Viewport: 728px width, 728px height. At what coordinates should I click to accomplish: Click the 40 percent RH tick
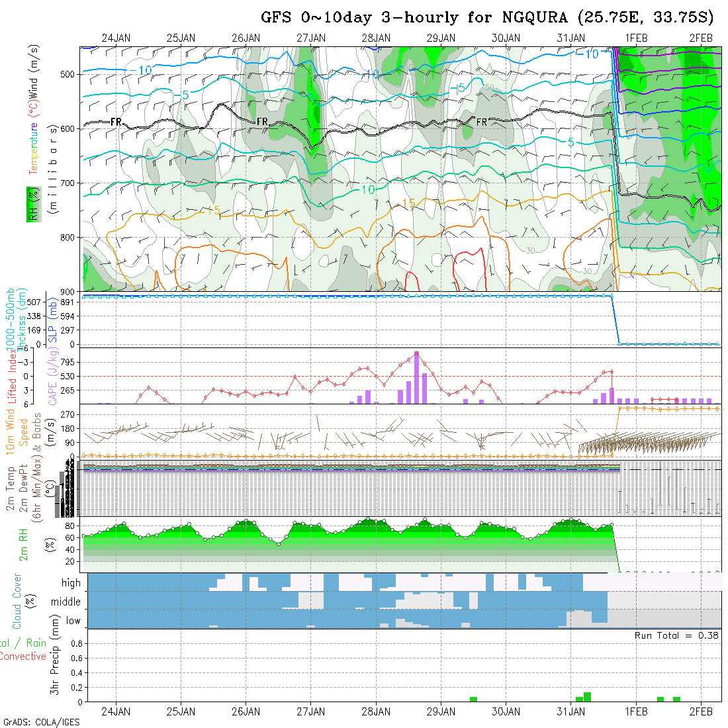click(x=70, y=550)
